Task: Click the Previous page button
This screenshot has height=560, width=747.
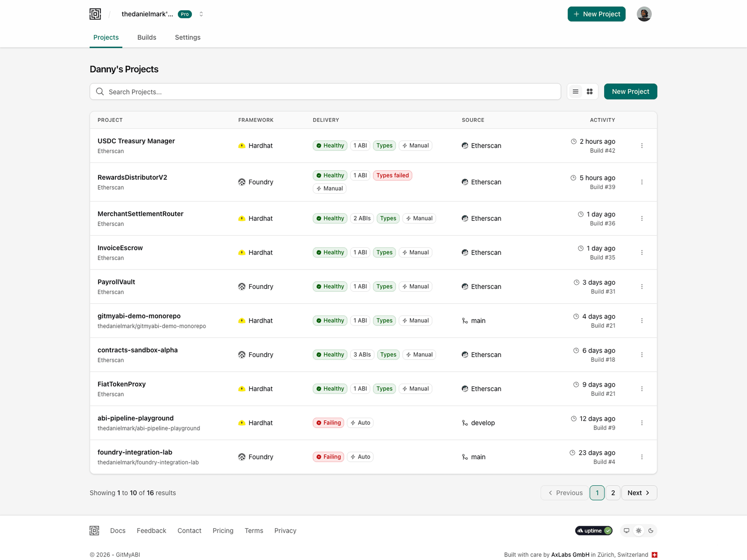Action: (565, 493)
